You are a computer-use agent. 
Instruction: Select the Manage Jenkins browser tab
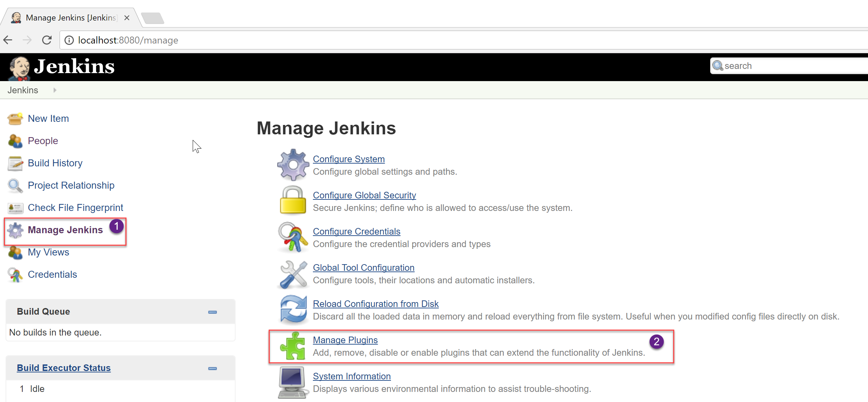pos(71,18)
